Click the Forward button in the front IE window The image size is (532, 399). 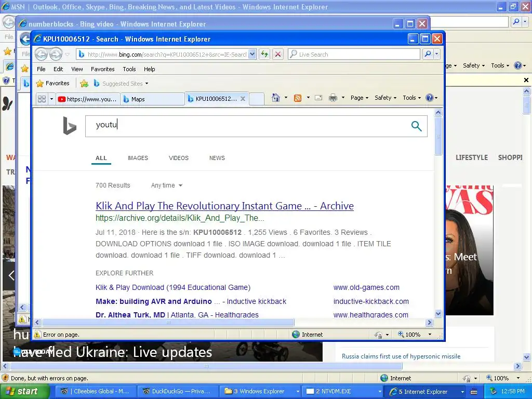56,54
